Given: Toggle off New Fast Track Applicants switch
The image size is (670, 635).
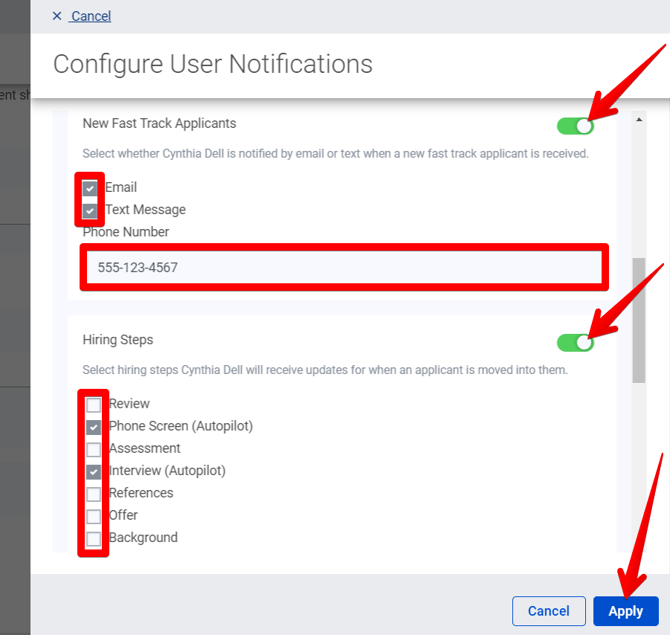Looking at the screenshot, I should point(575,126).
